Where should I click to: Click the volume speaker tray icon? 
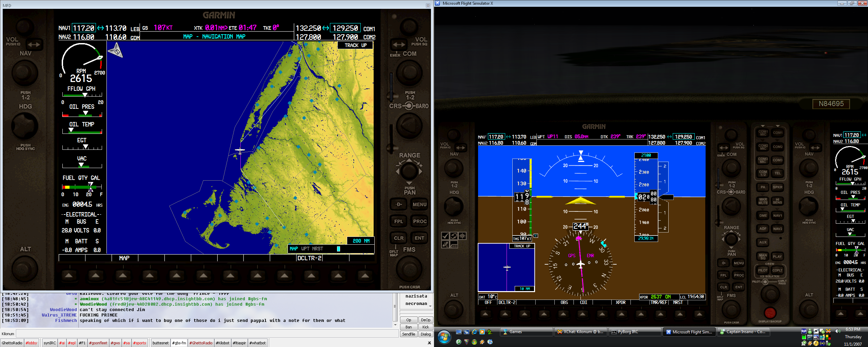(838, 331)
